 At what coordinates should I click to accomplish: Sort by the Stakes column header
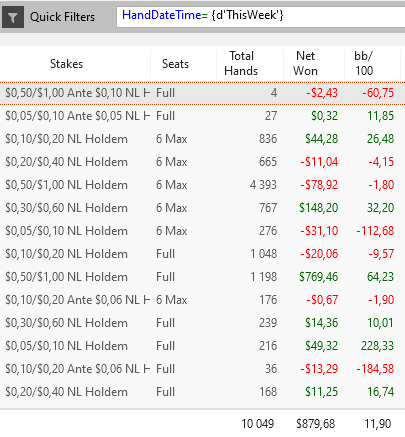coord(66,64)
